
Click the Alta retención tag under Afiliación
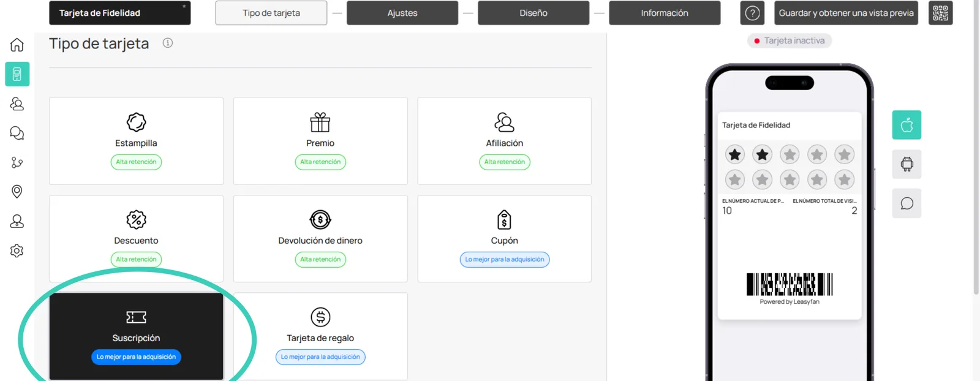(x=505, y=162)
